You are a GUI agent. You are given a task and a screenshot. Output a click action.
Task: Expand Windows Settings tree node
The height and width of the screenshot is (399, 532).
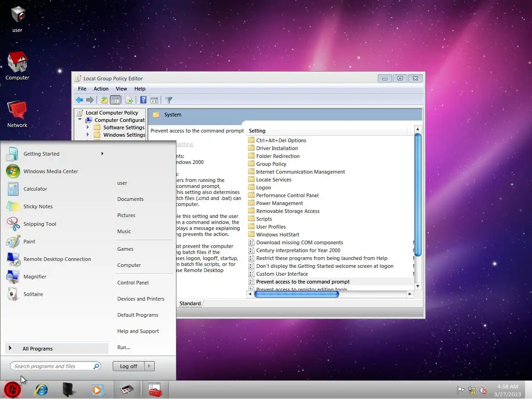pos(88,135)
